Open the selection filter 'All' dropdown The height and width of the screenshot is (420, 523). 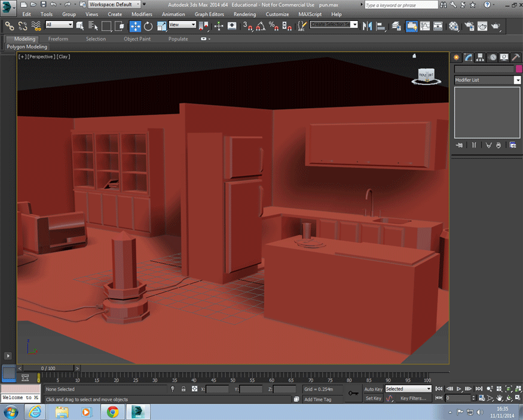coord(59,25)
